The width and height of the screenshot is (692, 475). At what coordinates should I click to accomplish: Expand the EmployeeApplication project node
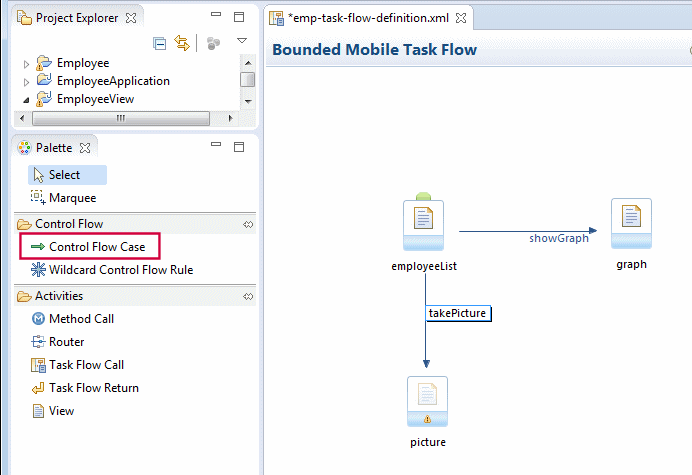click(x=26, y=82)
